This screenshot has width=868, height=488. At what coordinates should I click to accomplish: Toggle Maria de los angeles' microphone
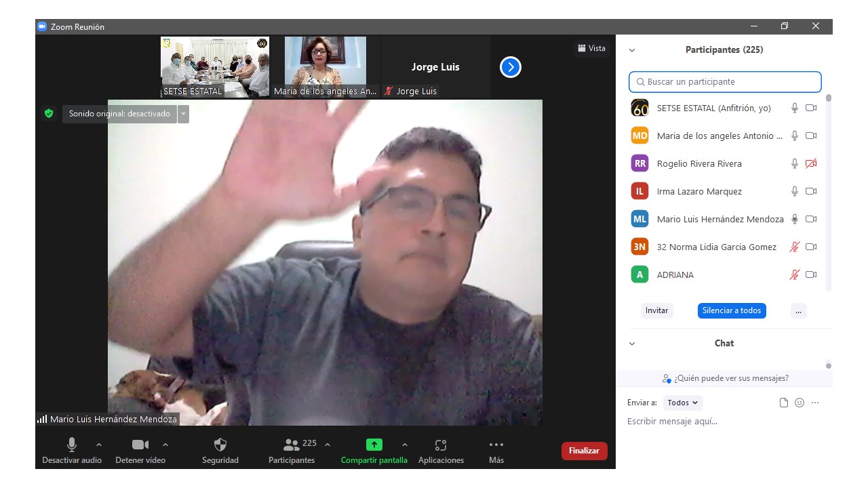(x=795, y=136)
